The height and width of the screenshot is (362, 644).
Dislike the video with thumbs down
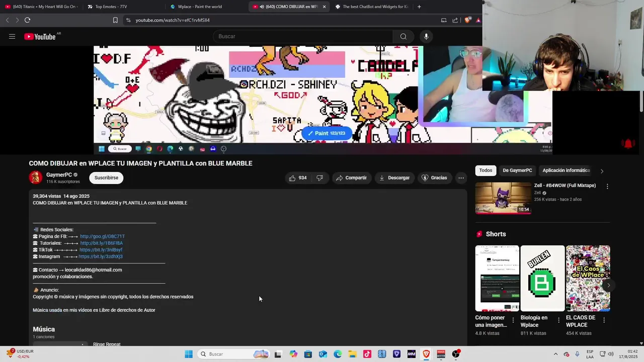319,177
